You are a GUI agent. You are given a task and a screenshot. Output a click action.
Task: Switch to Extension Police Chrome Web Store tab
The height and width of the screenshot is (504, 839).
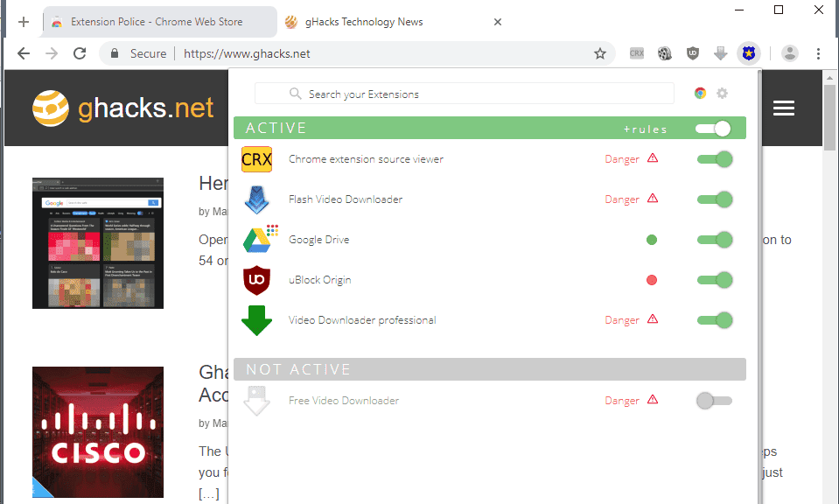159,22
